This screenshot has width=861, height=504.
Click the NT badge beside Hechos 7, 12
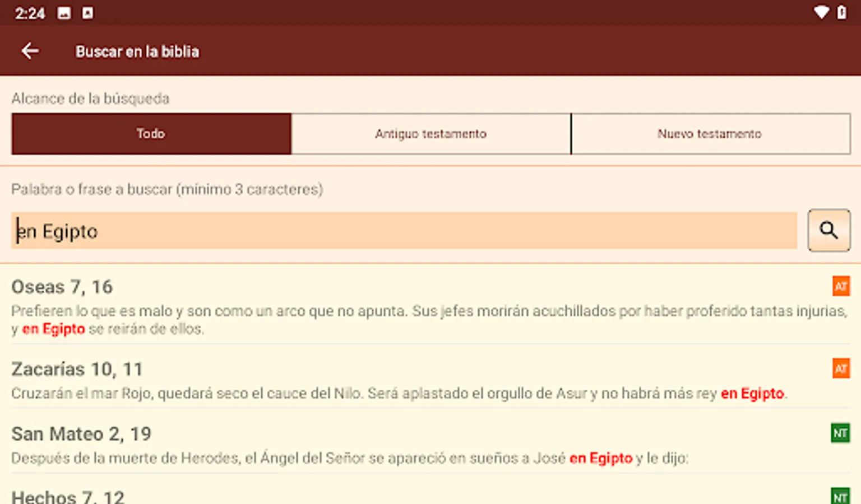click(840, 495)
